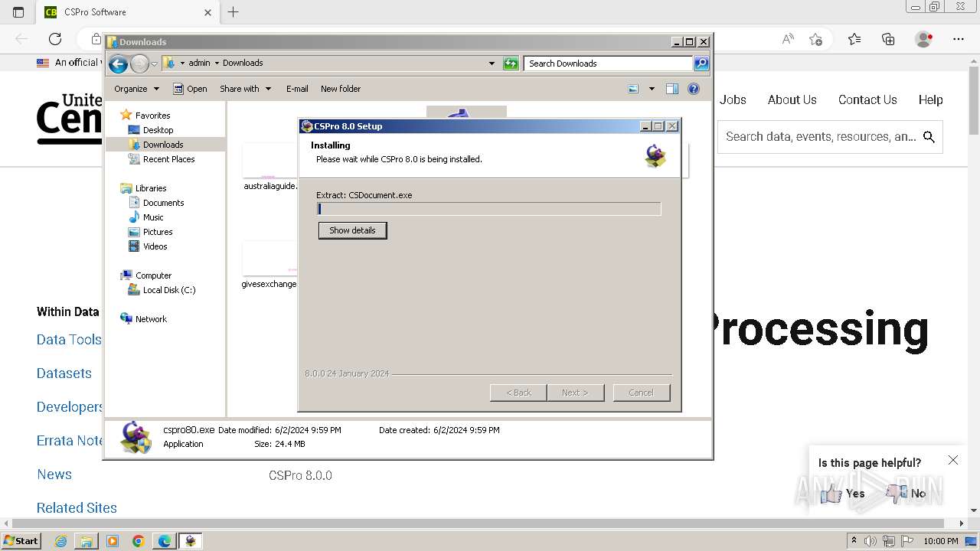Add page to favorites star icon
Screen dimensions: 980x551
(815, 39)
